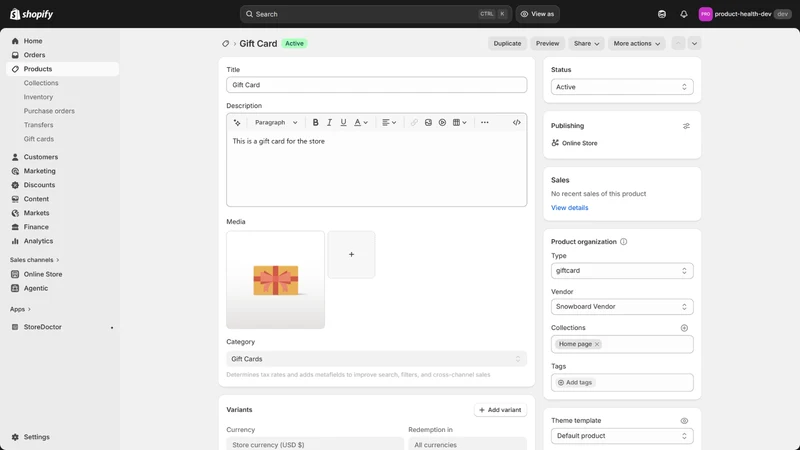The height and width of the screenshot is (450, 800).
Task: Open the Status Active dropdown
Action: pyautogui.click(x=622, y=87)
